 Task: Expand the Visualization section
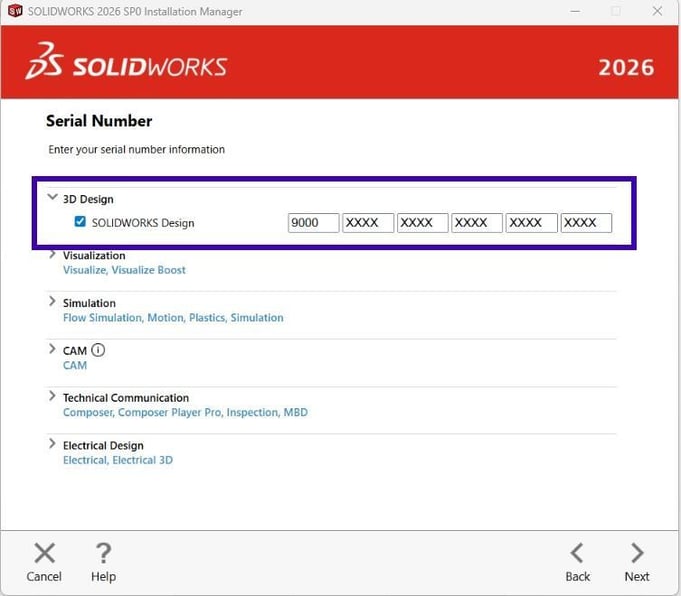pos(52,254)
